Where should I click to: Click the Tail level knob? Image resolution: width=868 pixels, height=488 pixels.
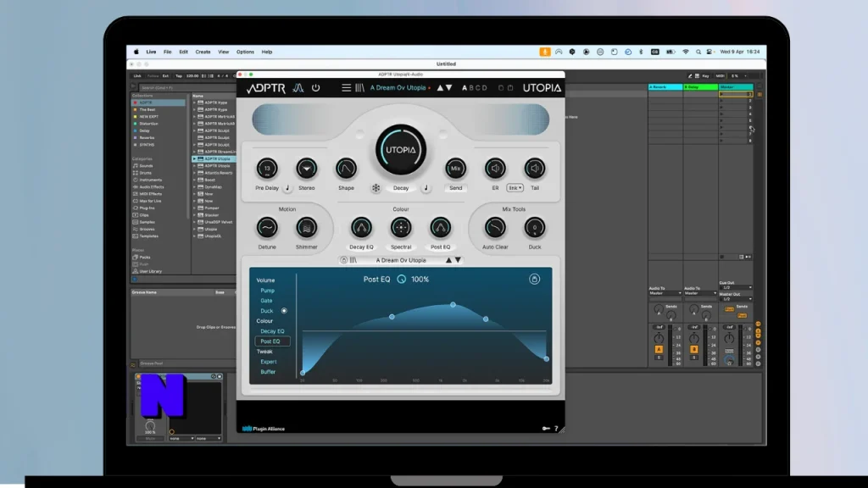(535, 169)
